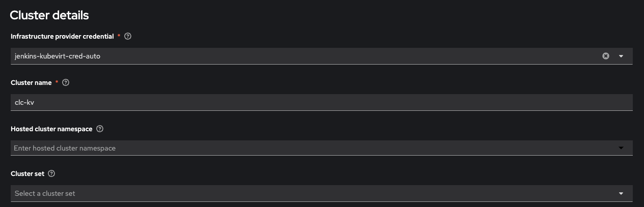Clear the selected jenkins-kubevirt-cred-auto credential

point(606,56)
